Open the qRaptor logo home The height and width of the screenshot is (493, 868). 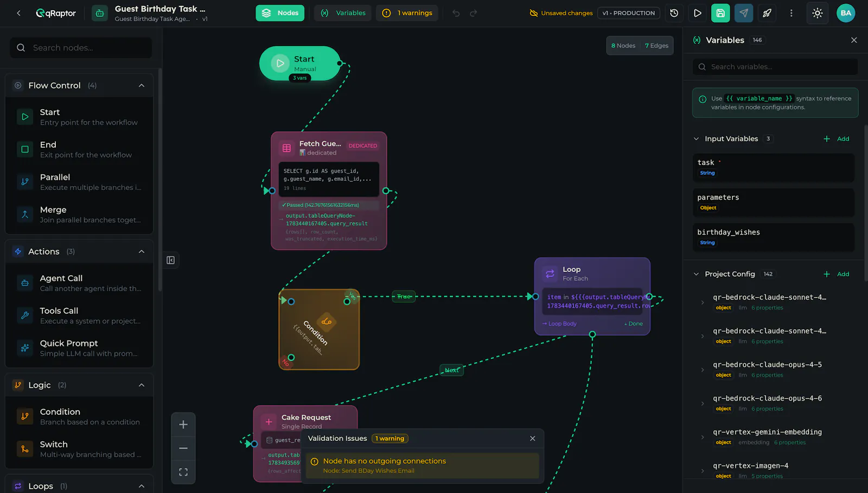click(x=56, y=13)
